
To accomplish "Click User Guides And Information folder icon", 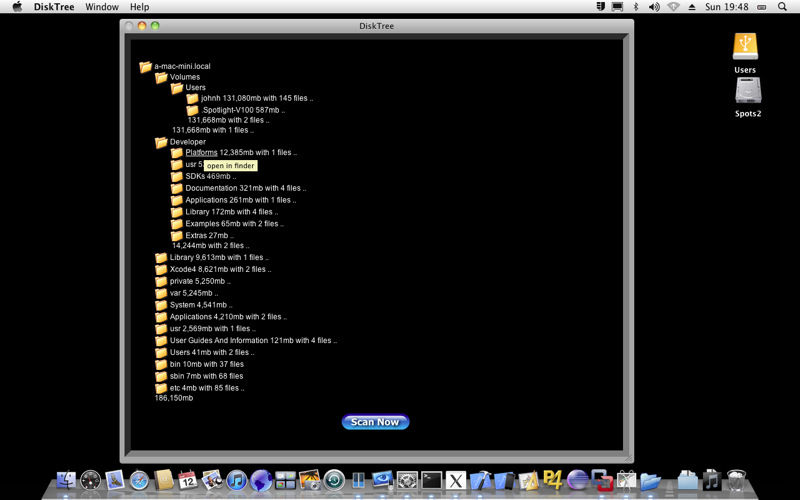I will click(161, 340).
